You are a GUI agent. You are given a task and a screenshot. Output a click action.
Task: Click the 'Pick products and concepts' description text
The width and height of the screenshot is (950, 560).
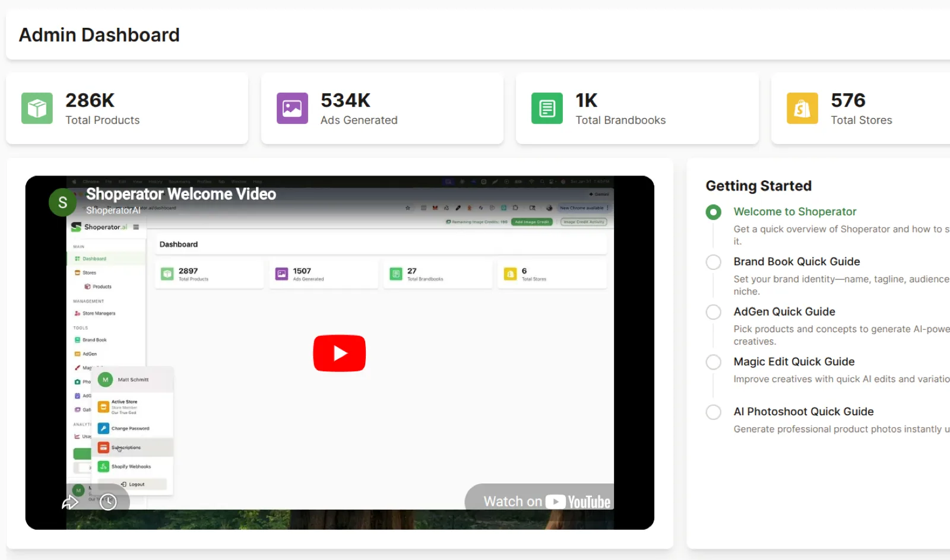pyautogui.click(x=841, y=335)
